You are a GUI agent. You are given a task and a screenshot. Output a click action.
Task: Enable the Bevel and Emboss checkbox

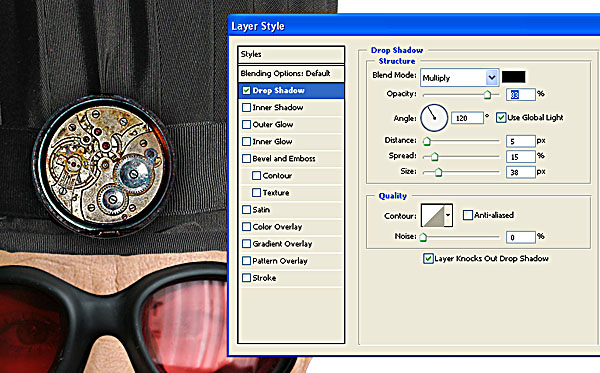[x=246, y=158]
